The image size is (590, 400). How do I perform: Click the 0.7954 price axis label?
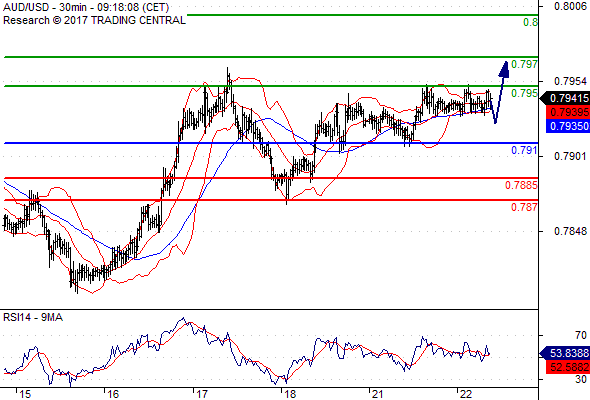(570, 81)
